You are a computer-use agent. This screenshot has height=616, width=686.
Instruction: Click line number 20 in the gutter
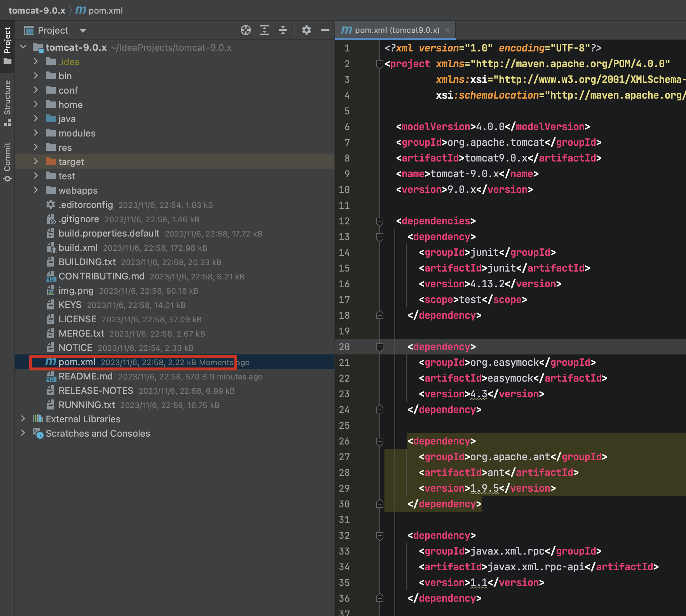point(344,347)
